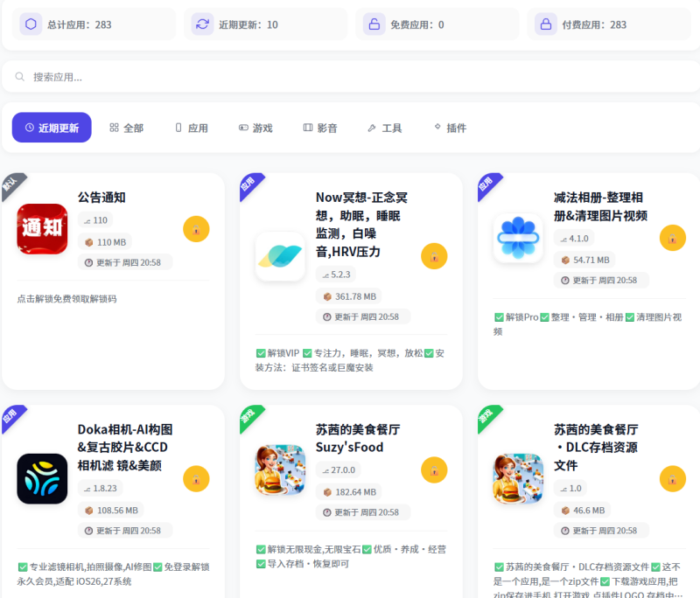Viewport: 700px width, 598px height.
Task: Click the 点击解锁免费领取解锁码 description
Action: [x=67, y=299]
